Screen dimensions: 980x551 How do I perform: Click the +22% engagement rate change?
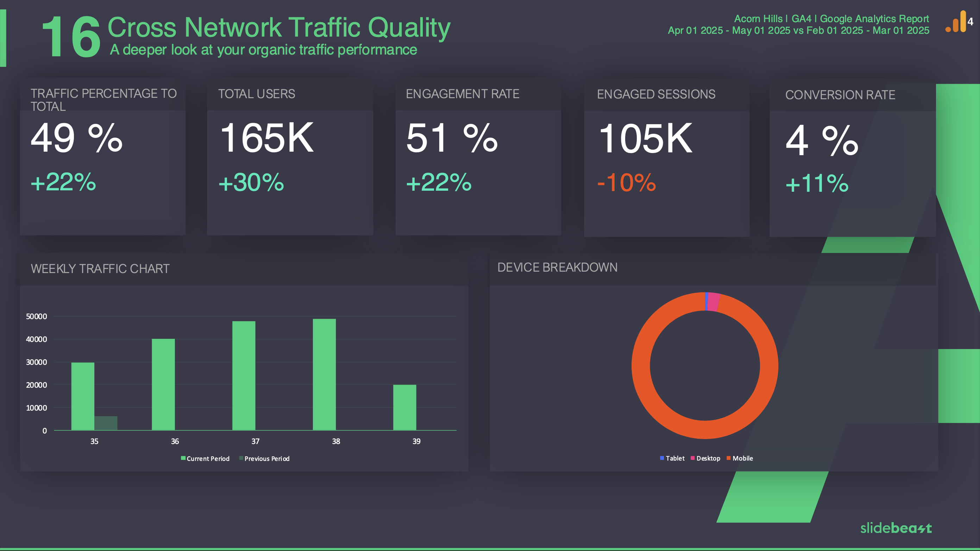439,182
